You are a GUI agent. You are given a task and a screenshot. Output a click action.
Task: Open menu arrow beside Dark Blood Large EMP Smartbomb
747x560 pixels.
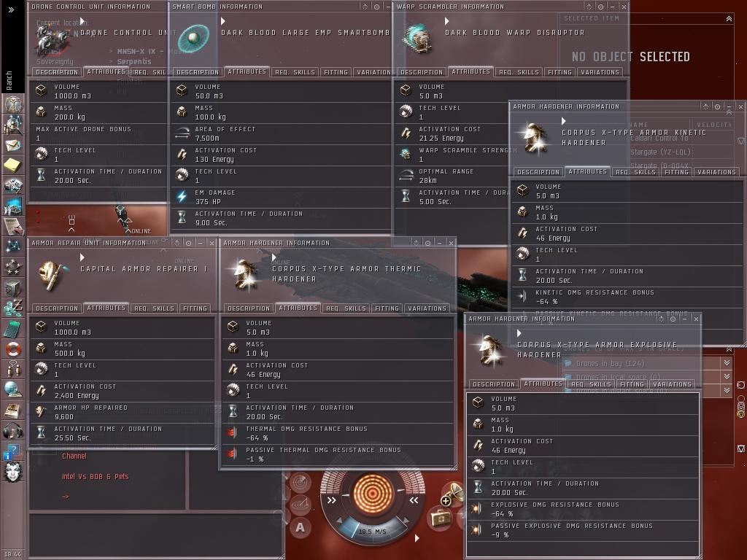coord(223,21)
